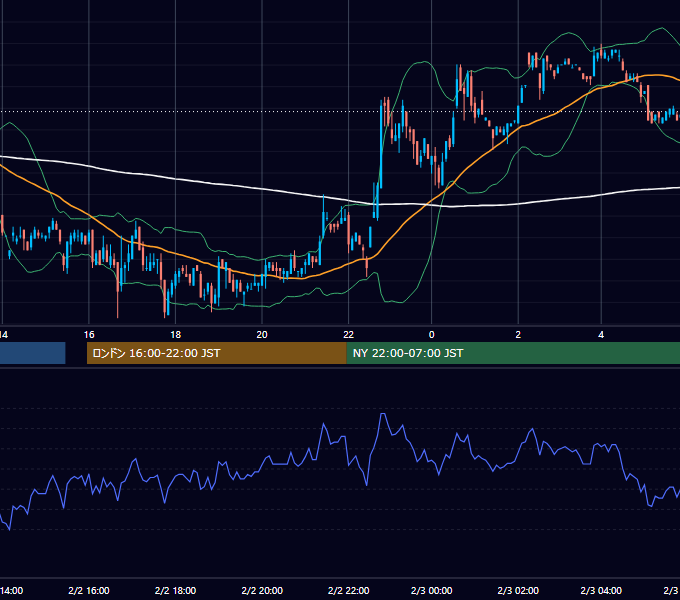Click the 2/2 16:00 label on the indicator axis
Screen dimensions: 680x600
click(89, 590)
